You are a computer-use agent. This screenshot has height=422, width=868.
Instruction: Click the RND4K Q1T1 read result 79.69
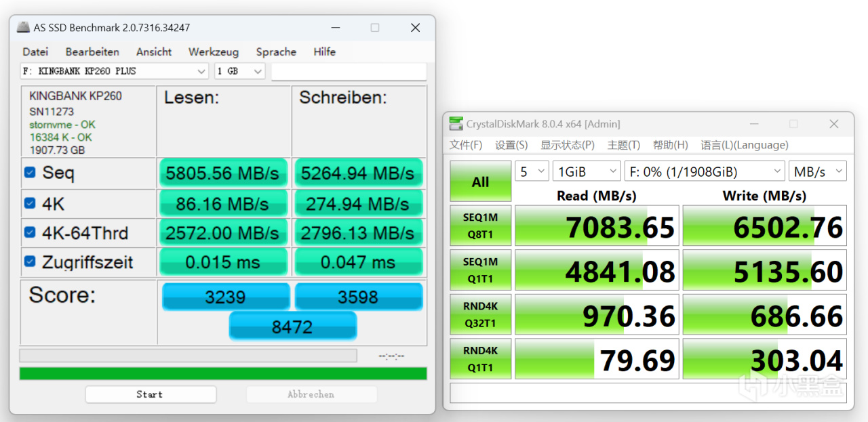[x=597, y=360]
